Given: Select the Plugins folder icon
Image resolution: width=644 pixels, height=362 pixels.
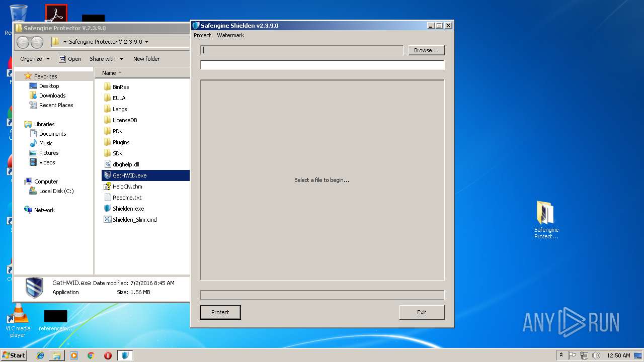Looking at the screenshot, I should [x=107, y=142].
